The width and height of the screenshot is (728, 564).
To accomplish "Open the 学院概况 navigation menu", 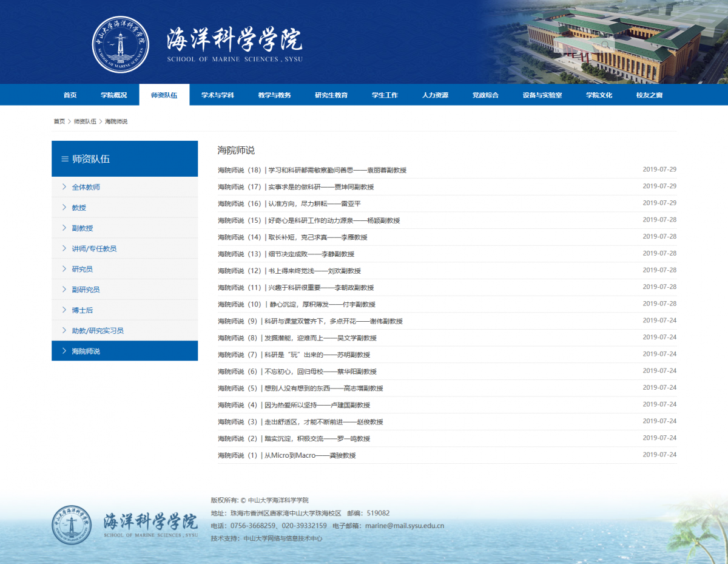I will (114, 95).
